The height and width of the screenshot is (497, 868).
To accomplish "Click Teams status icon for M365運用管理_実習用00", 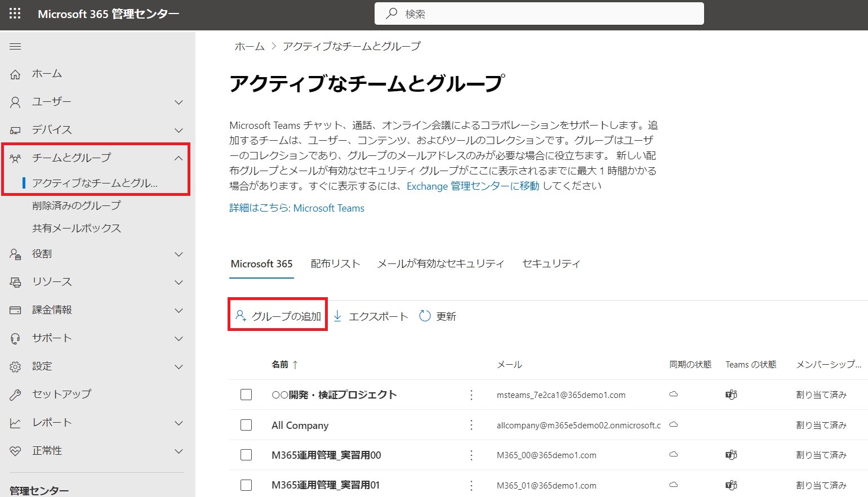I will coord(731,455).
